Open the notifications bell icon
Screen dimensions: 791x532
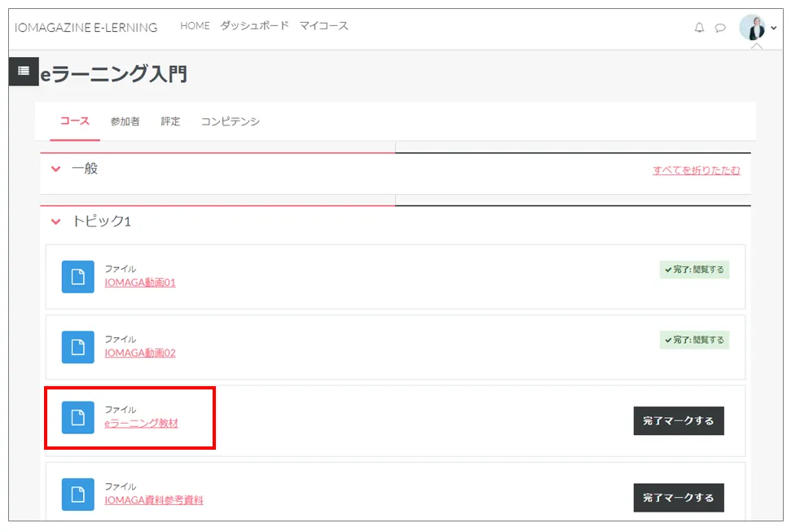[699, 28]
